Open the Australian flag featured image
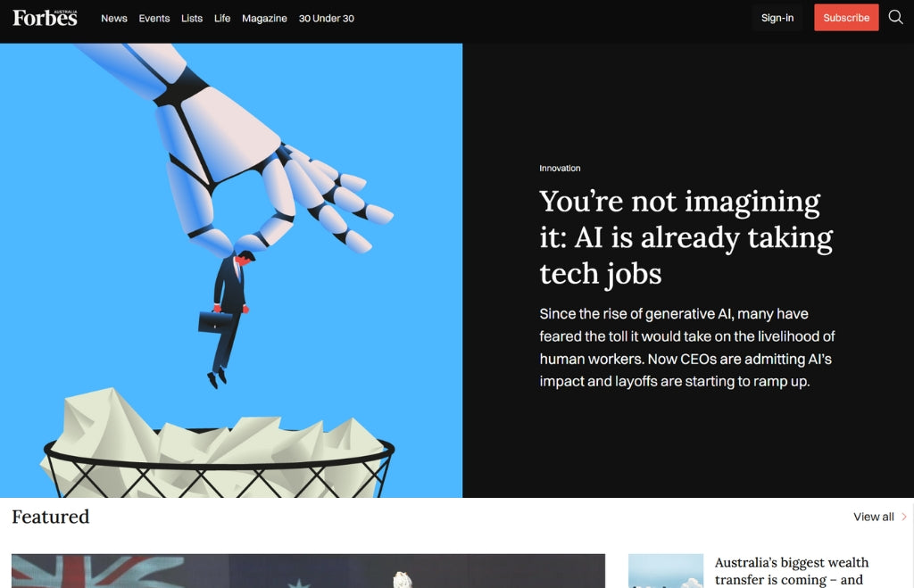Image resolution: width=914 pixels, height=588 pixels. [308, 571]
